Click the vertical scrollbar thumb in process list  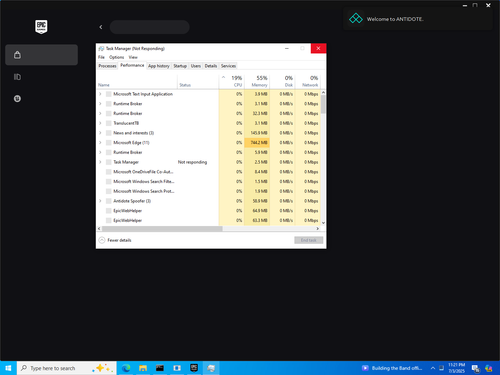click(x=323, y=104)
